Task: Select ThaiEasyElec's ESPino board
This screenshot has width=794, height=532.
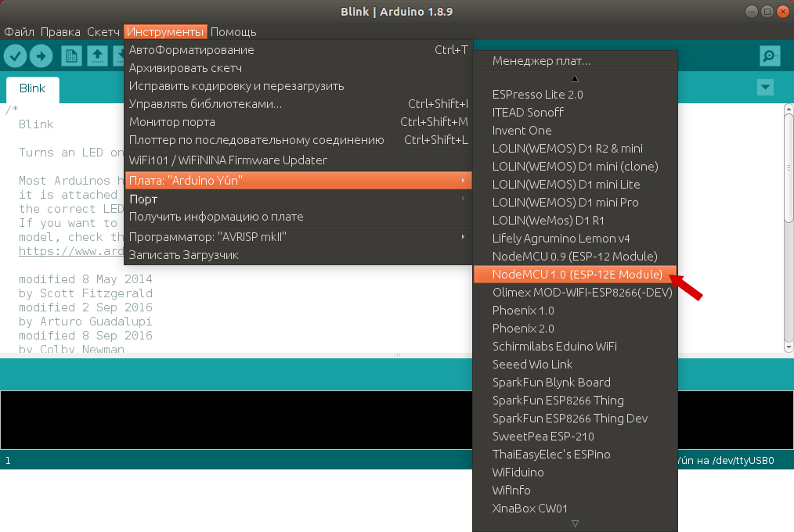Action: pos(576,455)
